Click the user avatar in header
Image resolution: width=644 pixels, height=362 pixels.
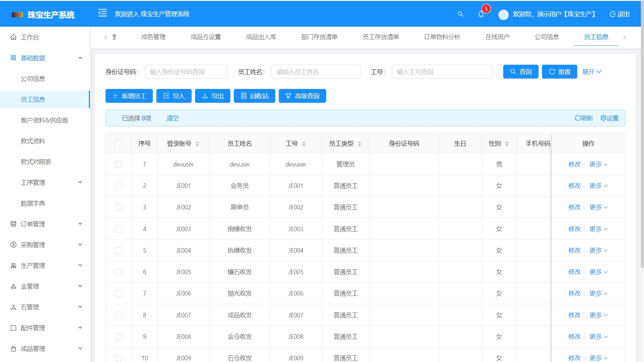click(x=503, y=15)
